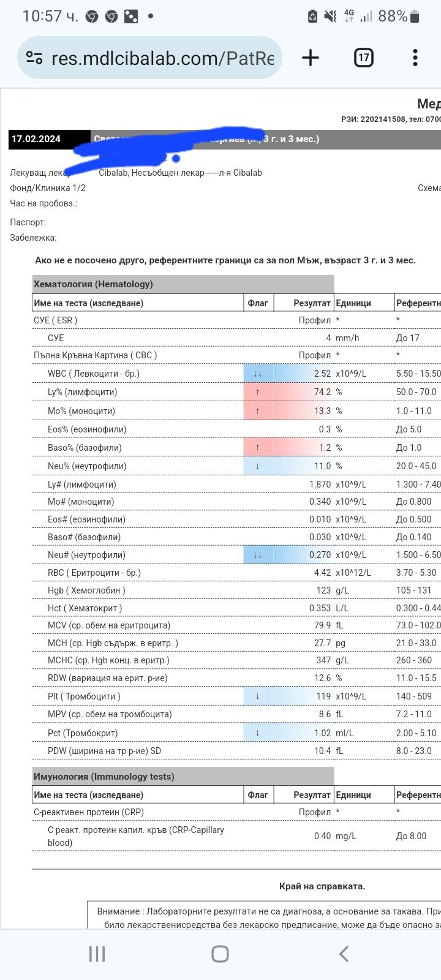
Task: Select the Plt (Тромбоцити) row label
Action: coord(84,696)
